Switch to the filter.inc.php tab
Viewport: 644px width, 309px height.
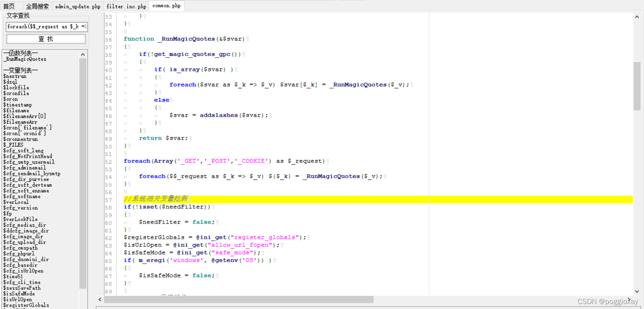click(x=126, y=6)
